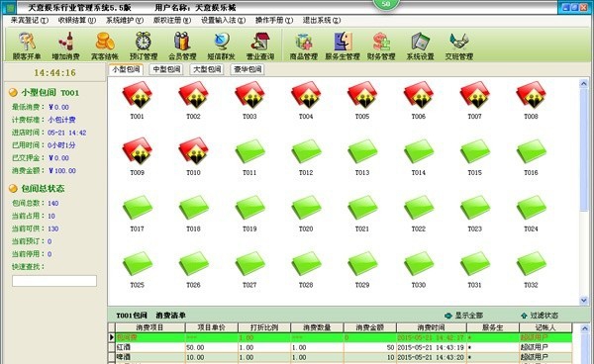The image size is (594, 364).
Task: Select vacant room T012
Action: (306, 156)
